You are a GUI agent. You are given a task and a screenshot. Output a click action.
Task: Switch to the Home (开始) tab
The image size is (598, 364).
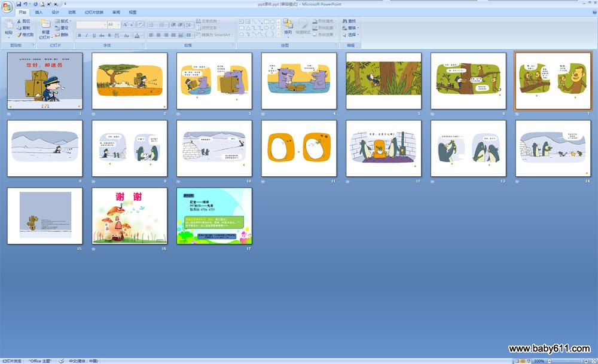tap(23, 12)
